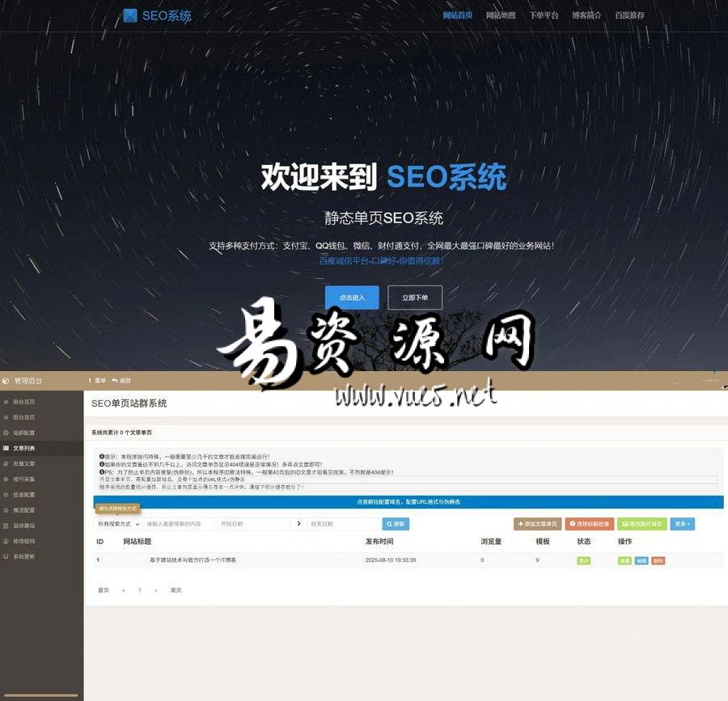Click the search content input field
Image resolution: width=728 pixels, height=701 pixels.
(179, 524)
